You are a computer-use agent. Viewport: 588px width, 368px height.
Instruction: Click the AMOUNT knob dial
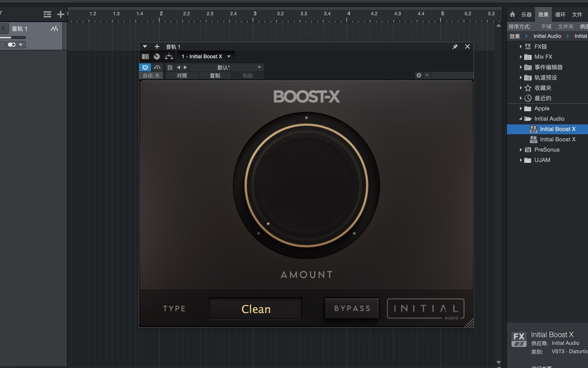pyautogui.click(x=306, y=186)
